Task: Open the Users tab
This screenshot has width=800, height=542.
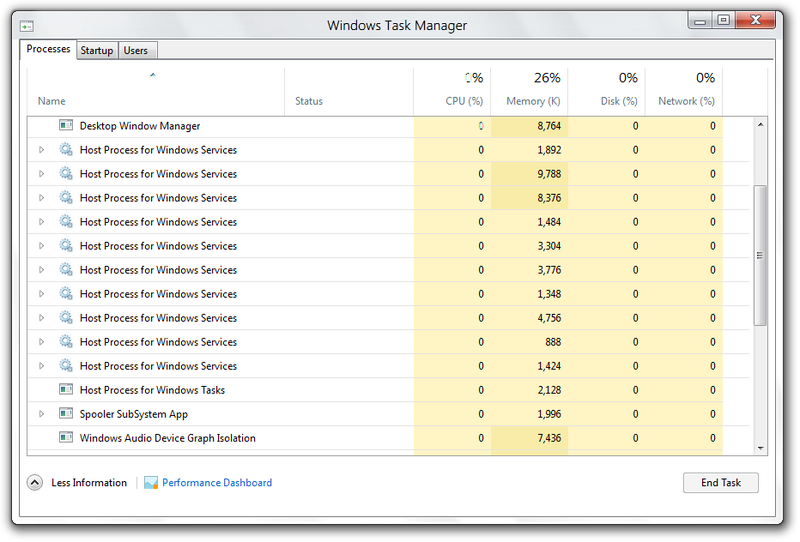Action: 136,51
